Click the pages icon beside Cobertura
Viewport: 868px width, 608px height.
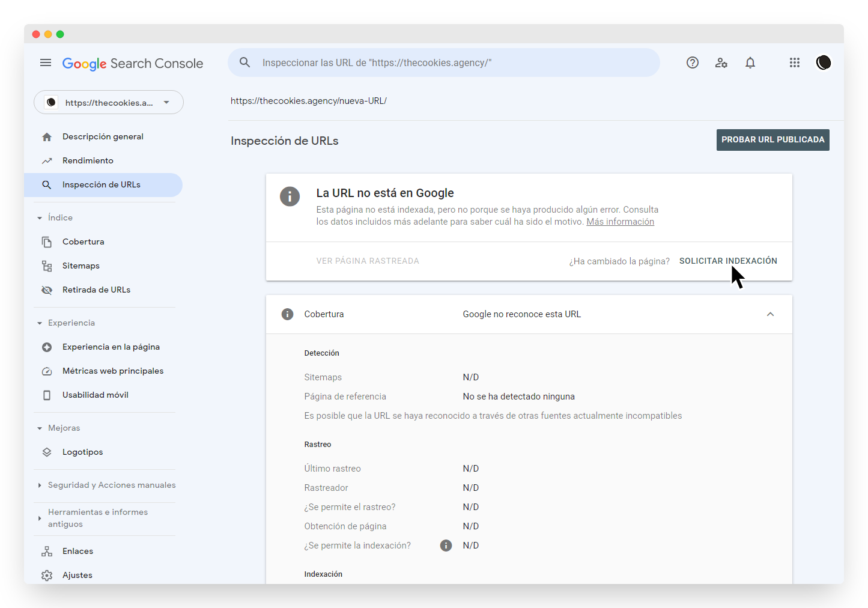pyautogui.click(x=47, y=242)
